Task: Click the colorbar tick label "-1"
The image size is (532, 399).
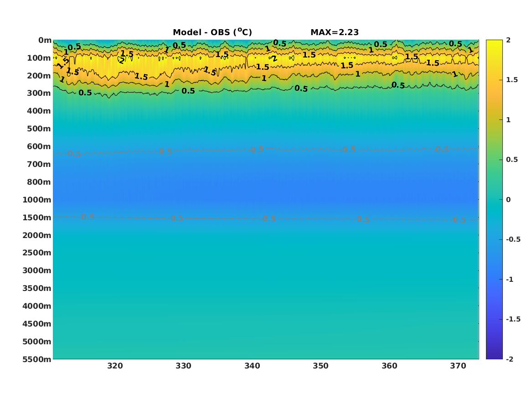Action: click(510, 279)
